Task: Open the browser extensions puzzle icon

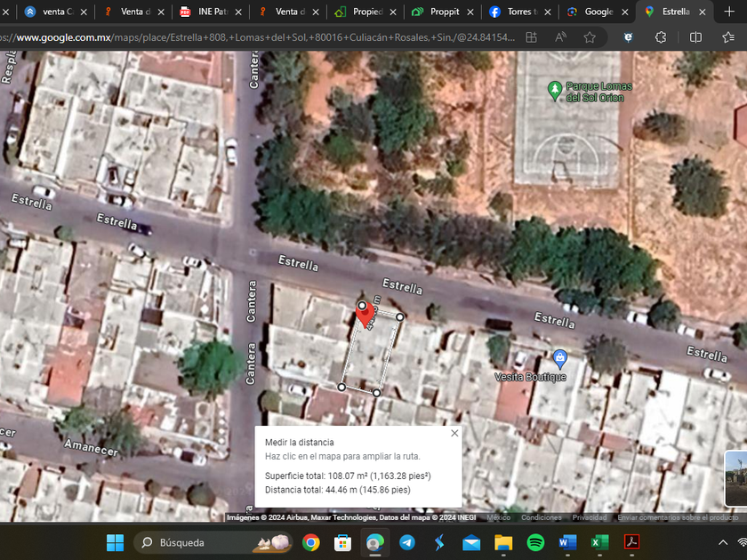Action: pyautogui.click(x=661, y=37)
